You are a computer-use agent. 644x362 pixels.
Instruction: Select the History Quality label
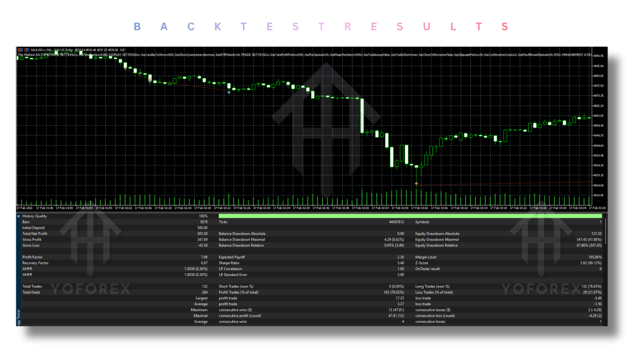click(35, 216)
